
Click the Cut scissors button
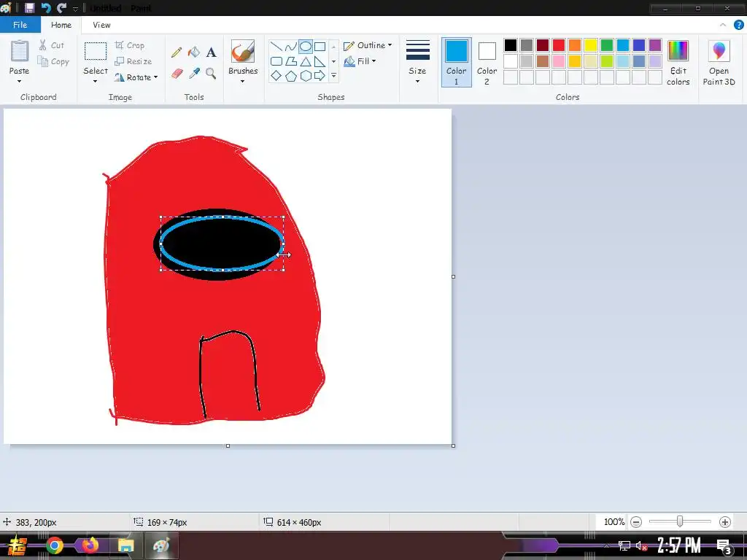pyautogui.click(x=51, y=45)
